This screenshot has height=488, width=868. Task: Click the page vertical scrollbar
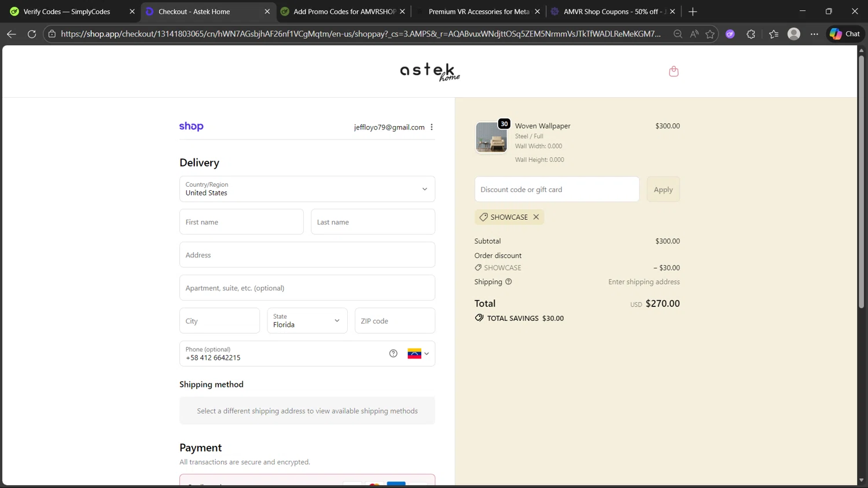(x=861, y=182)
